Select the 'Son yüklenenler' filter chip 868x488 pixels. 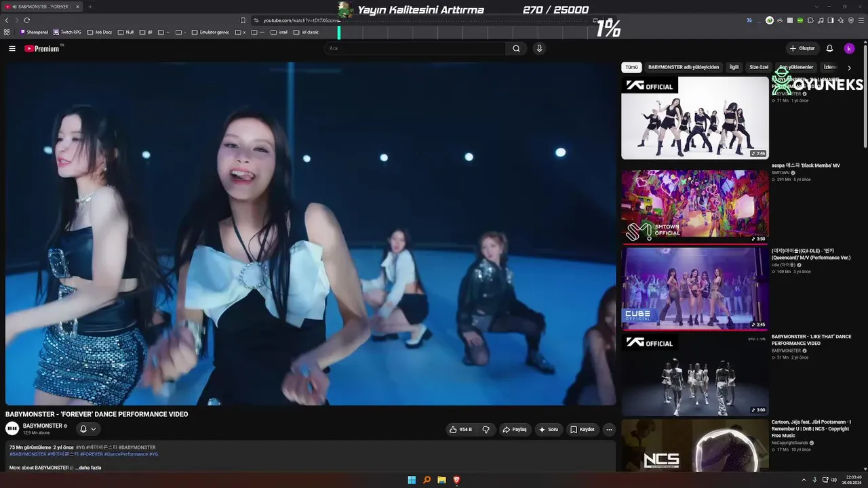796,68
